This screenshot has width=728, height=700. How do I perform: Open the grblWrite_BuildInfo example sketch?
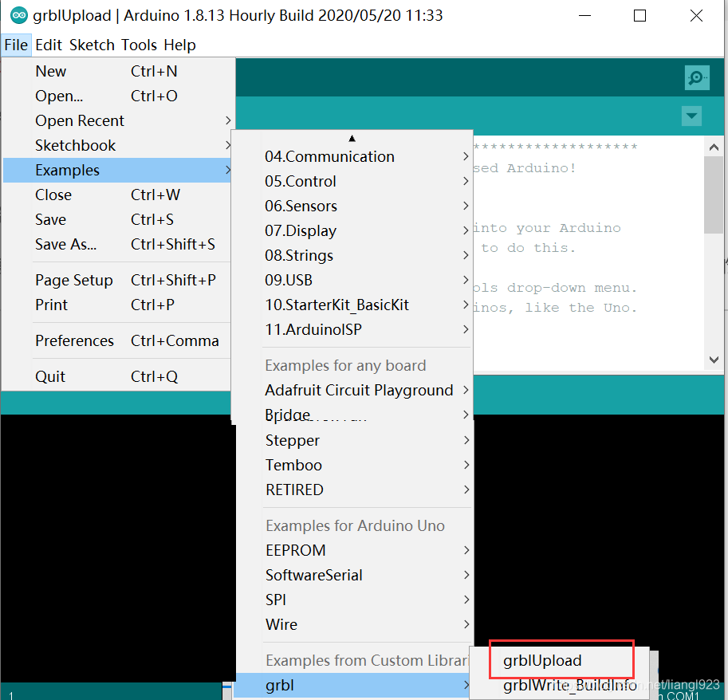(x=560, y=685)
